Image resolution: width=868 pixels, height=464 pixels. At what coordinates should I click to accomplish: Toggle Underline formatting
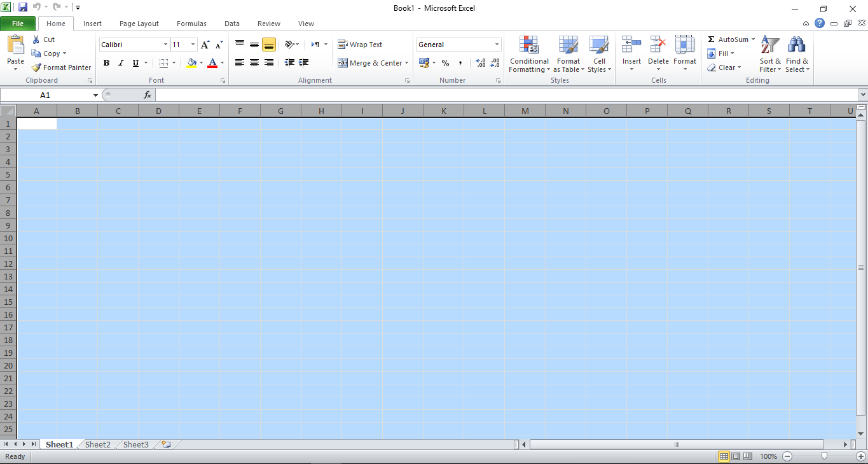coord(135,63)
